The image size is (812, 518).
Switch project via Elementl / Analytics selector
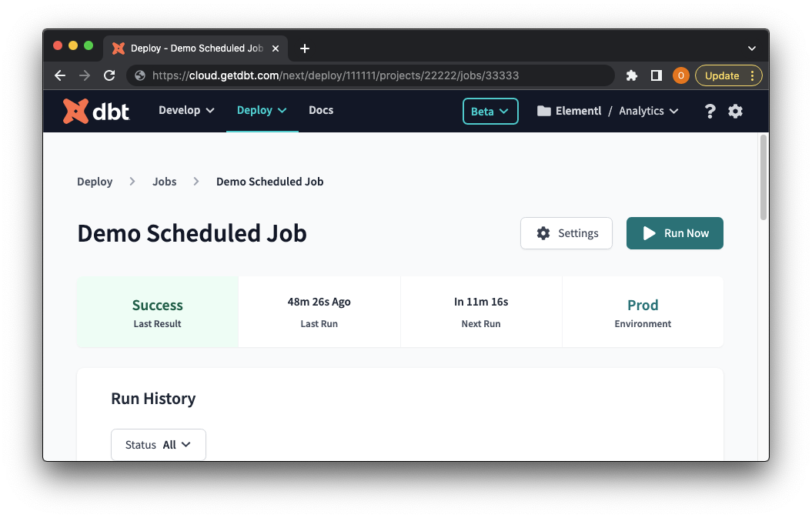click(x=608, y=111)
